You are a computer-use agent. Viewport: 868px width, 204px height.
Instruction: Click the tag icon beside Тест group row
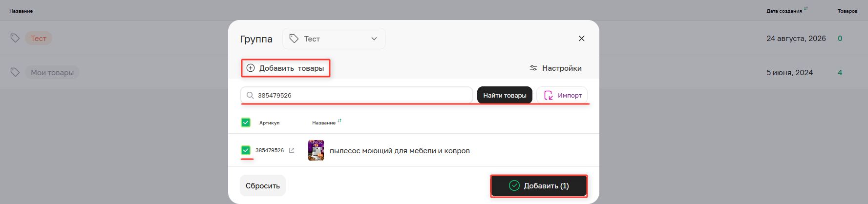pyautogui.click(x=15, y=38)
